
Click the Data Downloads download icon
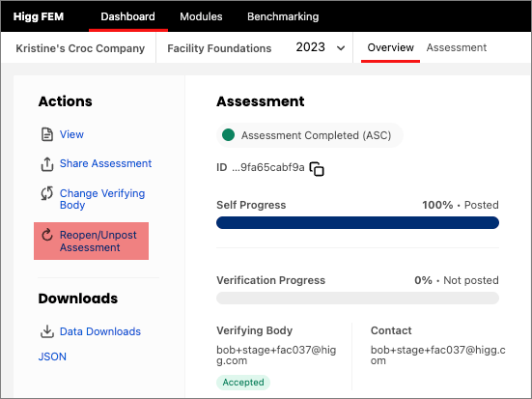(x=47, y=331)
